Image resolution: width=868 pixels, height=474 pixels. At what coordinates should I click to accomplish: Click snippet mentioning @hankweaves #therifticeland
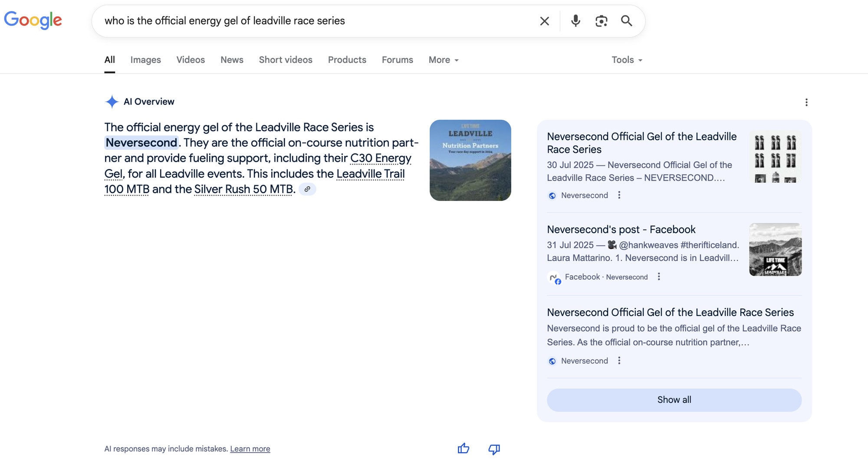[643, 251]
